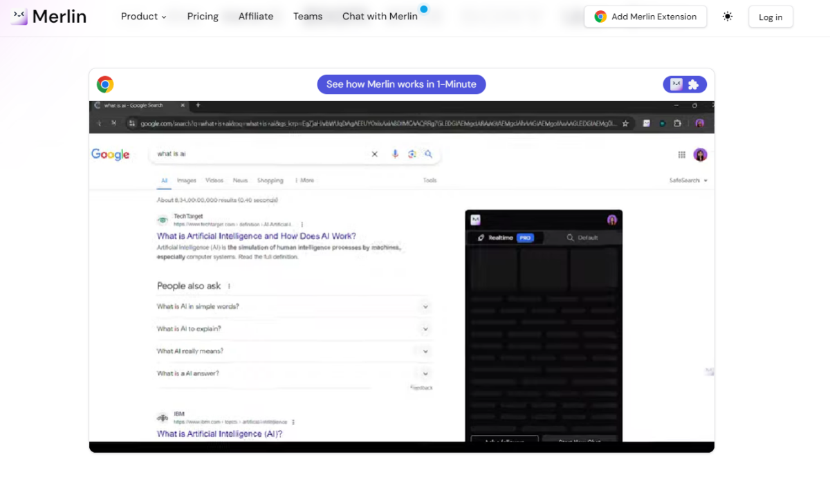Click the magnifier search icon in Google bar
The height and width of the screenshot is (504, 830).
pyautogui.click(x=429, y=154)
